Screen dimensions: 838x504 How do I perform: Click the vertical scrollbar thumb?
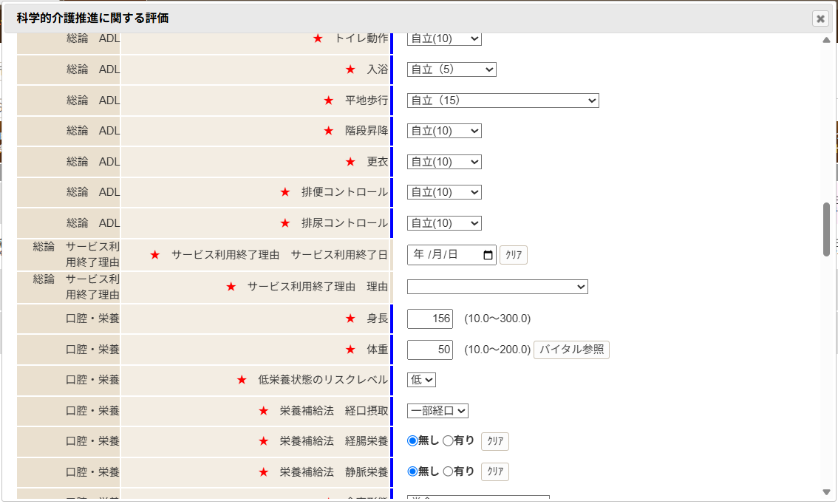coord(826,229)
